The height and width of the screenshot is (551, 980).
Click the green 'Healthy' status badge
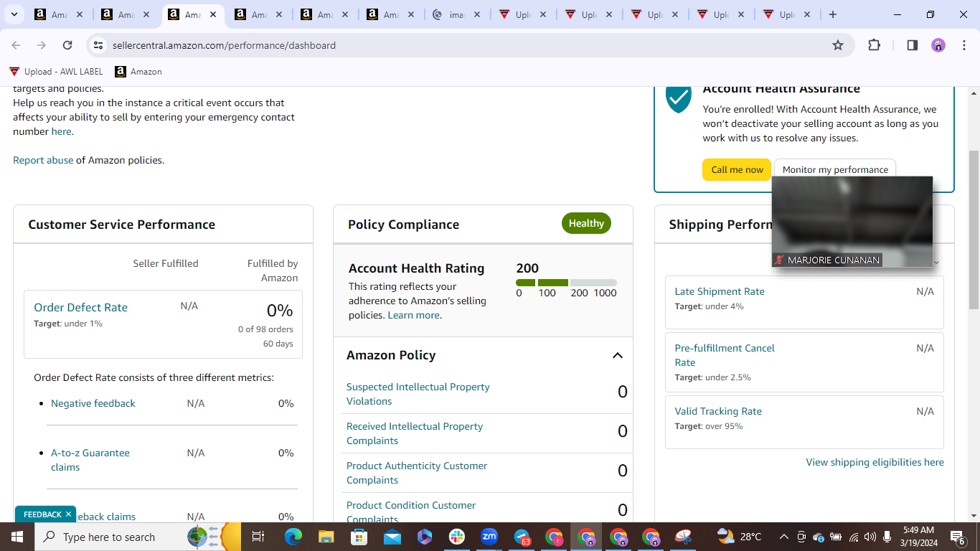586,223
